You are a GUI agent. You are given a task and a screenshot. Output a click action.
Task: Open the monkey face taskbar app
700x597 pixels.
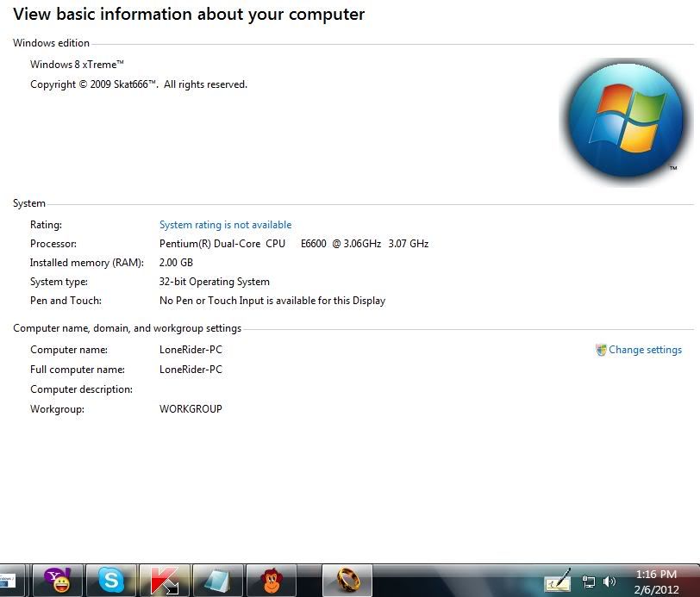pos(272,581)
